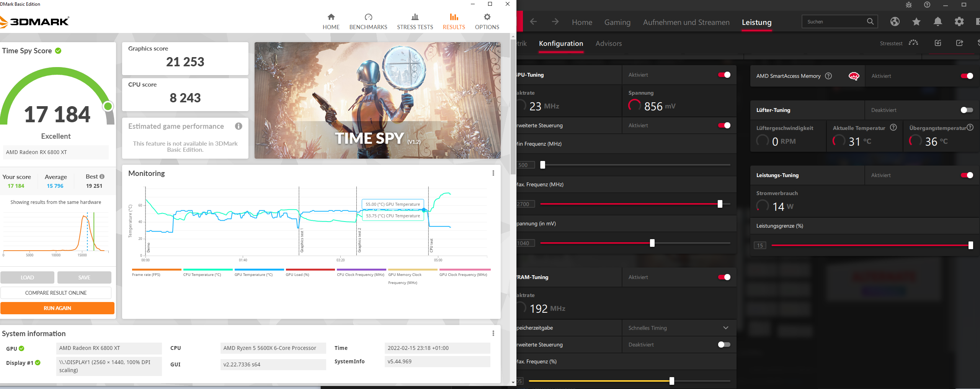Click the 3DMark vertical scrollbar
Screen dimensions: 980x389
pyautogui.click(x=513, y=107)
